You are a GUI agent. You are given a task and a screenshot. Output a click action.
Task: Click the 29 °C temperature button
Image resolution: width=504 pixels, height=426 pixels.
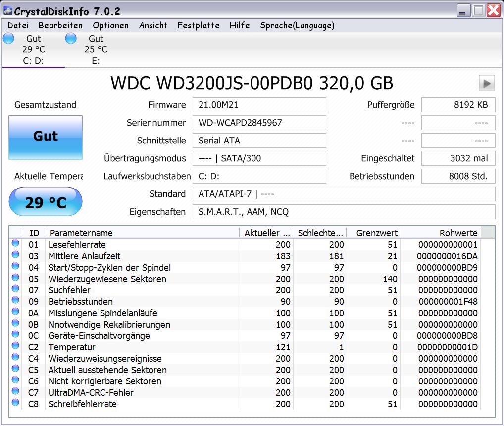(46, 201)
